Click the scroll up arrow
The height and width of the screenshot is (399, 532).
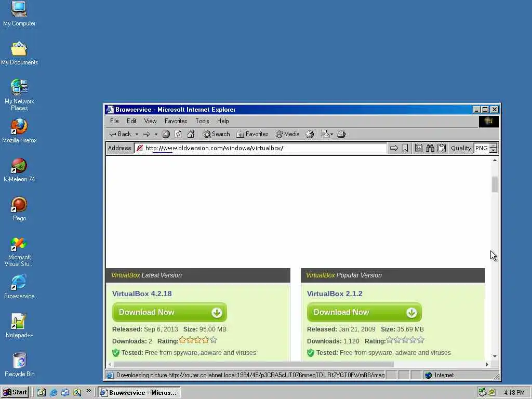[x=495, y=160]
